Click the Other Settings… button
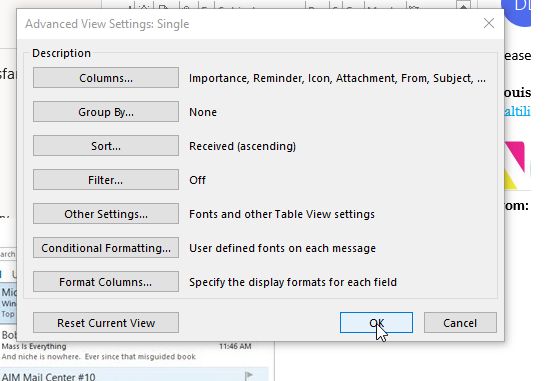This screenshot has width=551, height=381. (106, 214)
